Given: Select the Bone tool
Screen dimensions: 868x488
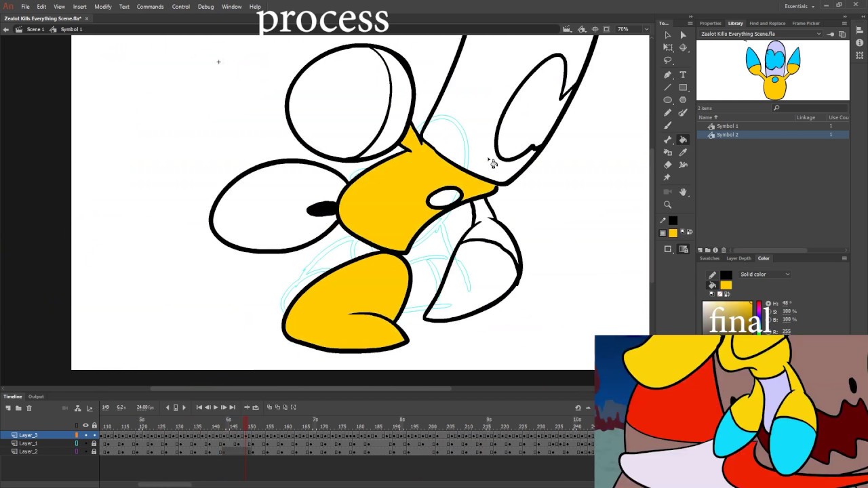Looking at the screenshot, I should pyautogui.click(x=668, y=139).
